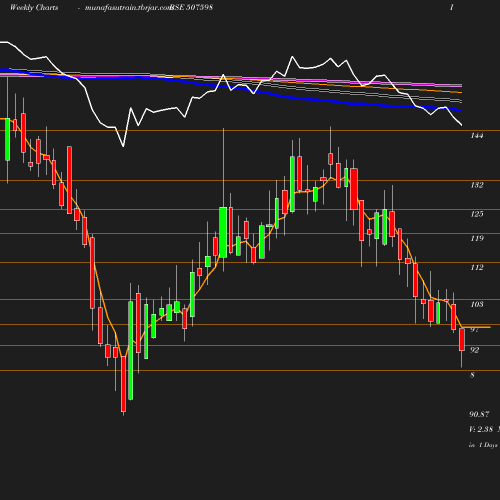Click the 119 price level label
This screenshot has width=500, height=500.
point(477,238)
